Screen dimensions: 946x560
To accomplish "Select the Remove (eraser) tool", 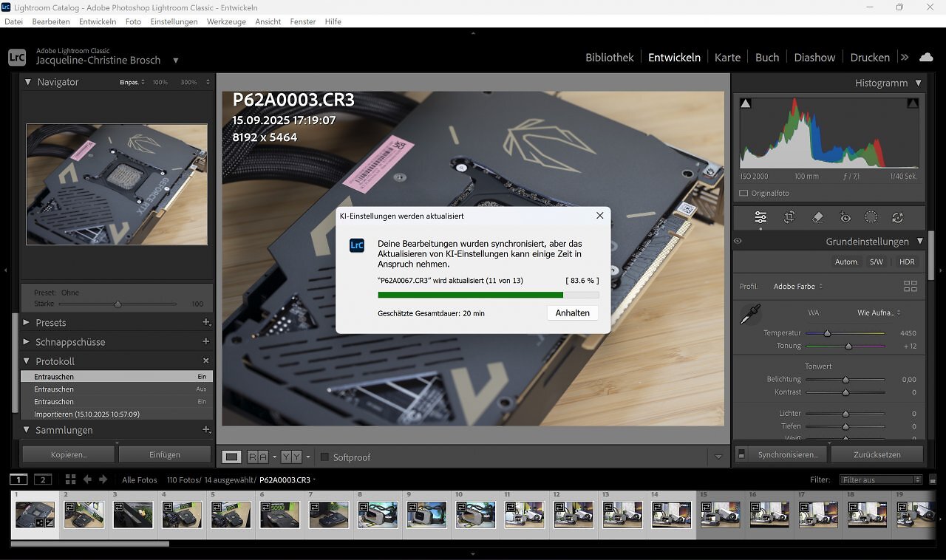I will tap(817, 217).
